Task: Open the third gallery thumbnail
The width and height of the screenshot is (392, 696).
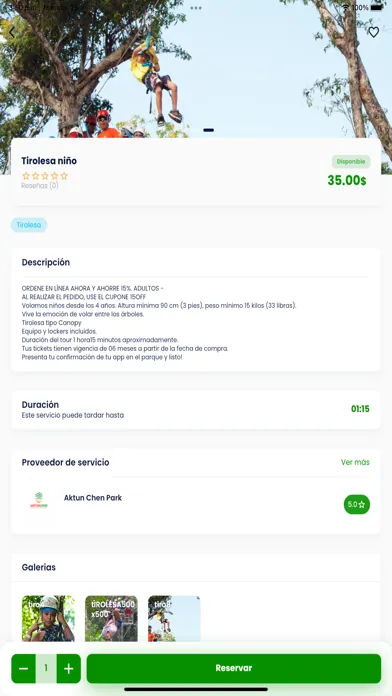Action: pos(174,618)
